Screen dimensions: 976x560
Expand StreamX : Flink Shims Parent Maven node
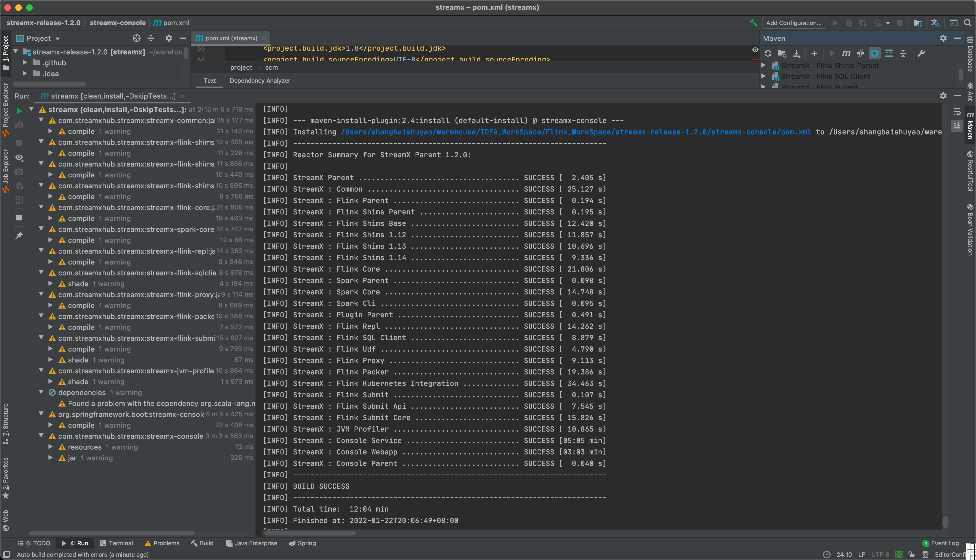[x=764, y=65]
